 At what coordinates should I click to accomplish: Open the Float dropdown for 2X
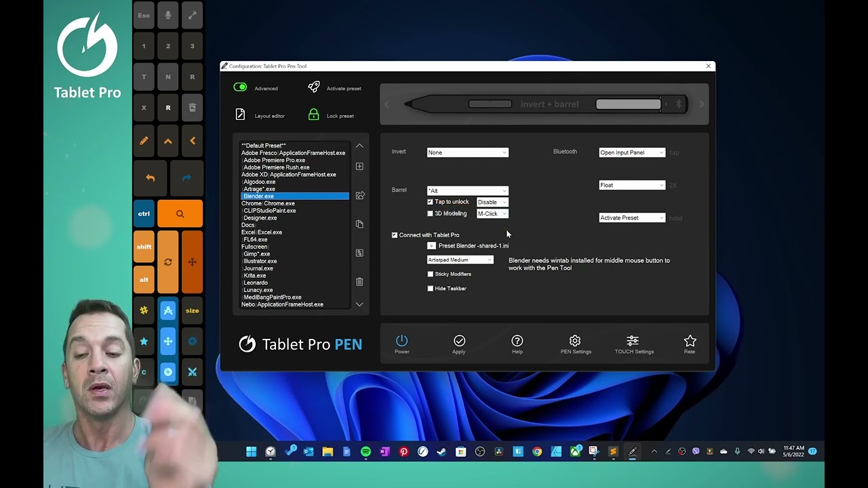(632, 185)
